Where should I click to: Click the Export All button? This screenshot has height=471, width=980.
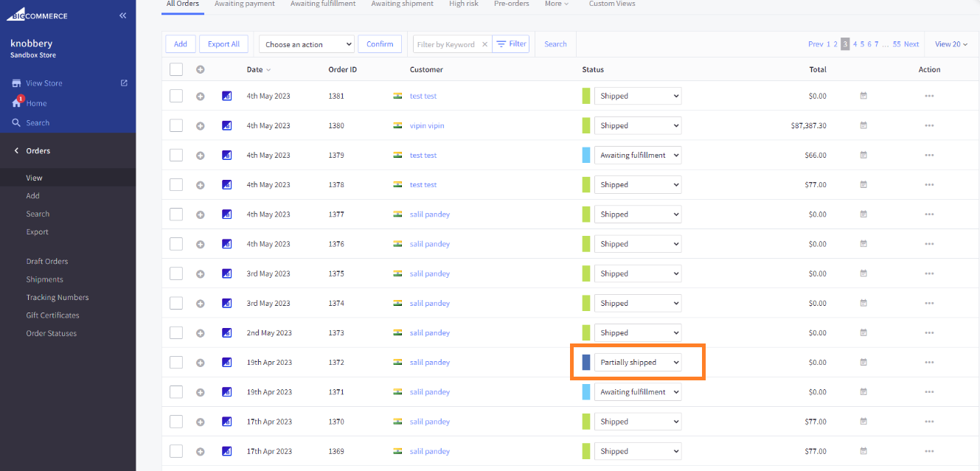(223, 44)
